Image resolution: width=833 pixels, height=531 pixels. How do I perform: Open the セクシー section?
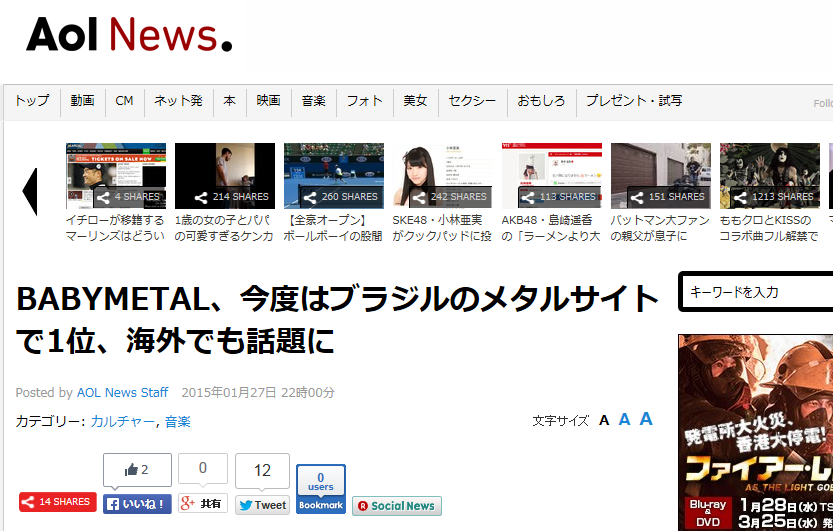click(472, 100)
